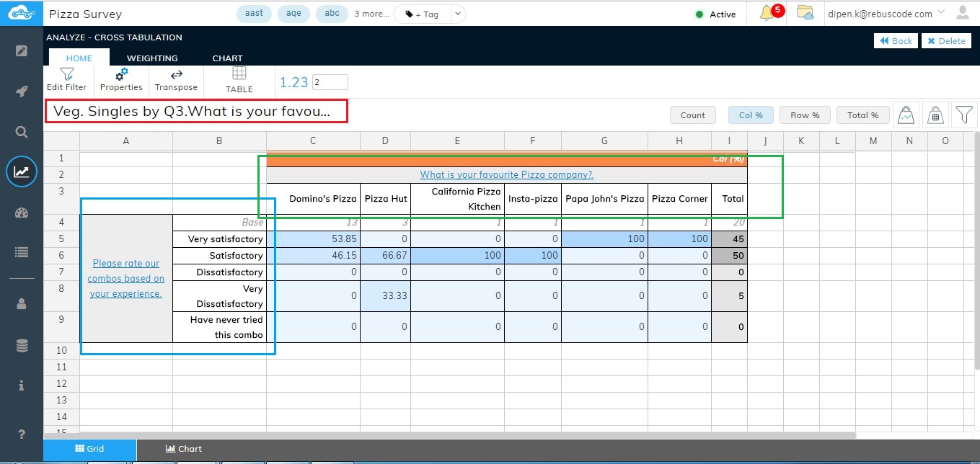Click the cloud logo icon at top-left
Screen dimensions: 980x464
(x=22, y=13)
